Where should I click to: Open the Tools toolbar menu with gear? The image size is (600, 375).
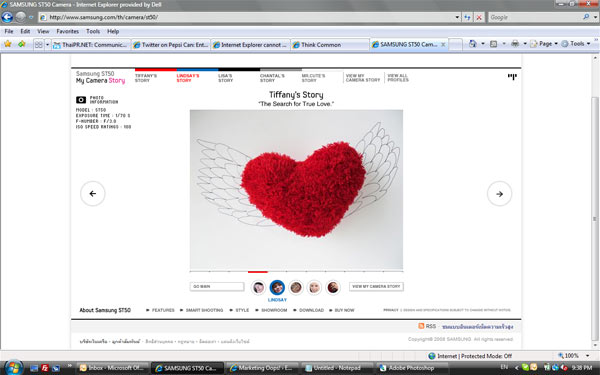(576, 44)
